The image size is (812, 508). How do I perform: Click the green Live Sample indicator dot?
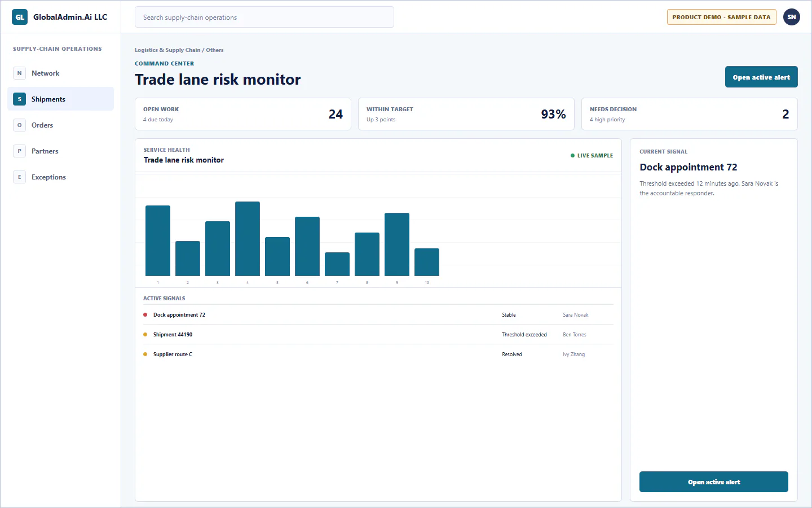tap(573, 156)
